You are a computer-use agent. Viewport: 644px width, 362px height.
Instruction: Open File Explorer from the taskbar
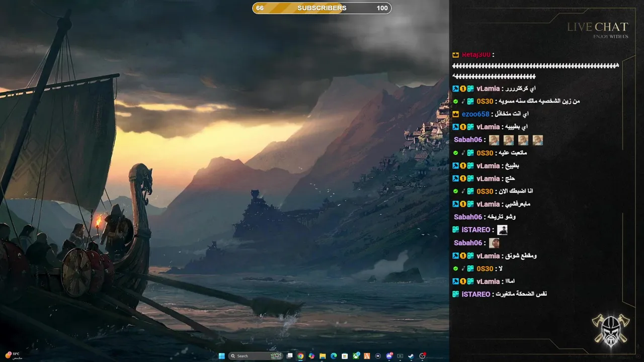point(323,356)
